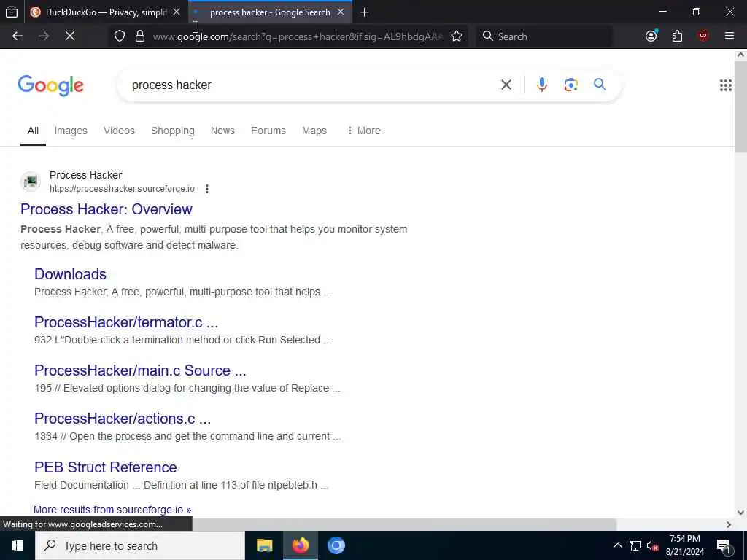Open the ProcessHacker/actions.c link

(123, 419)
